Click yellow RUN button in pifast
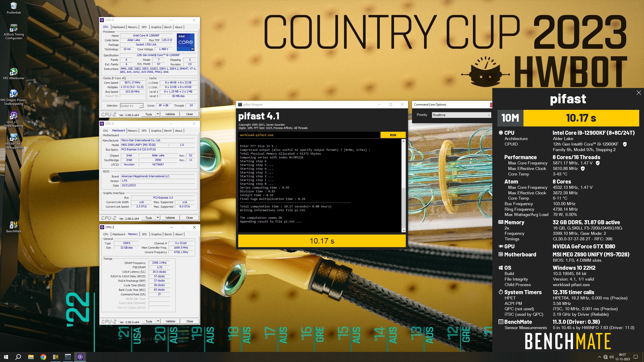Viewport: 644px width, 362px height. coord(393,135)
